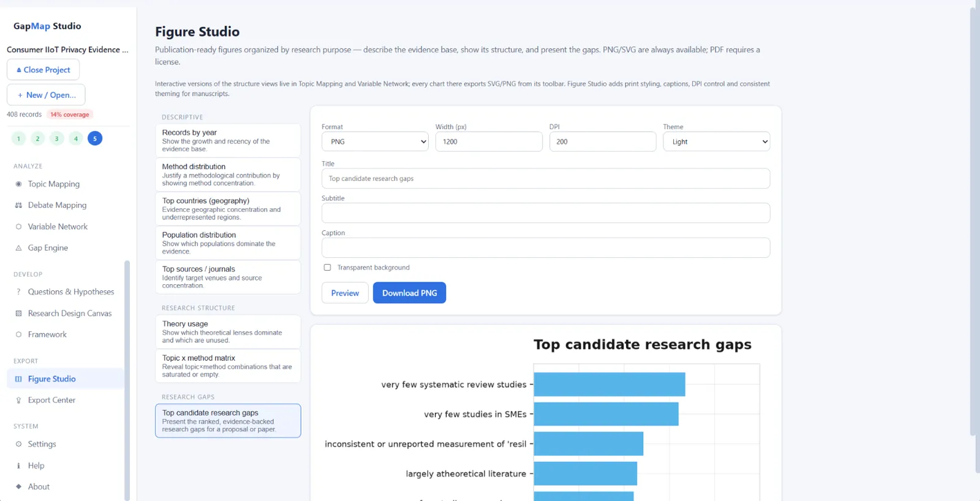Click the New / Open... button
980x501 pixels.
pos(46,95)
